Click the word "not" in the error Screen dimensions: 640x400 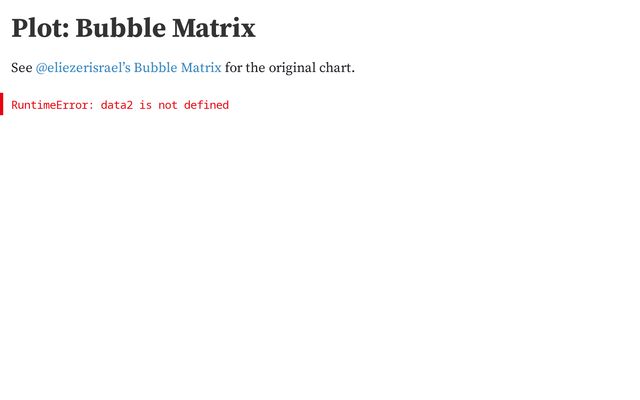(168, 105)
